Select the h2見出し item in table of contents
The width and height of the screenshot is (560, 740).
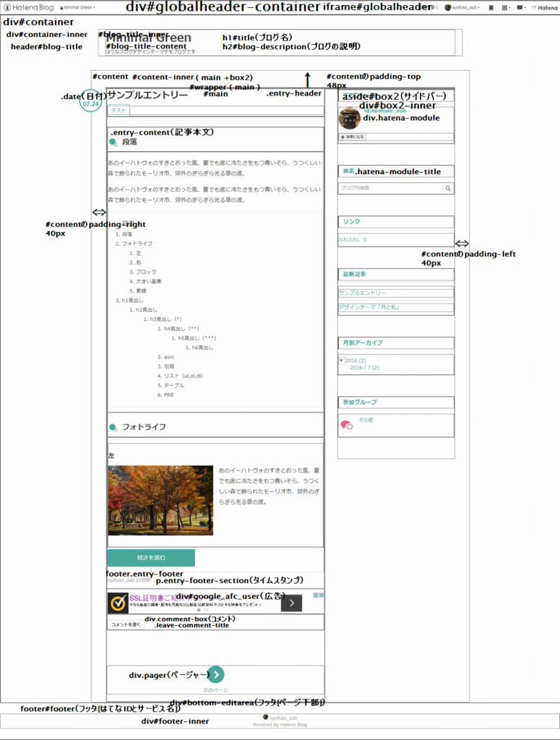pos(147,309)
